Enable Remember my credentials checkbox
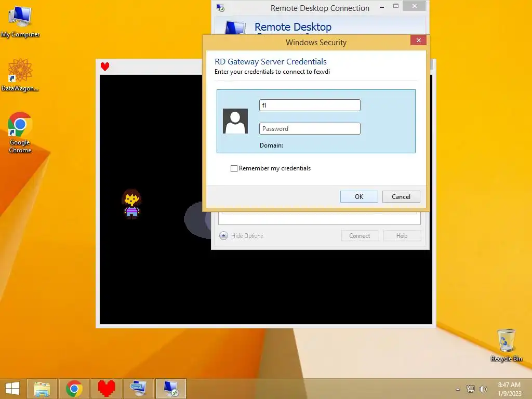 pyautogui.click(x=234, y=168)
